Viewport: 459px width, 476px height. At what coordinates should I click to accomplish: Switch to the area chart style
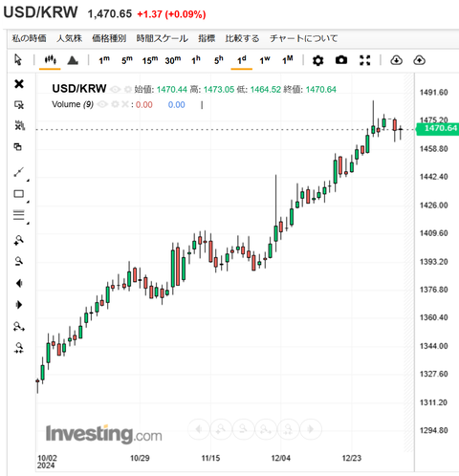pos(73,60)
